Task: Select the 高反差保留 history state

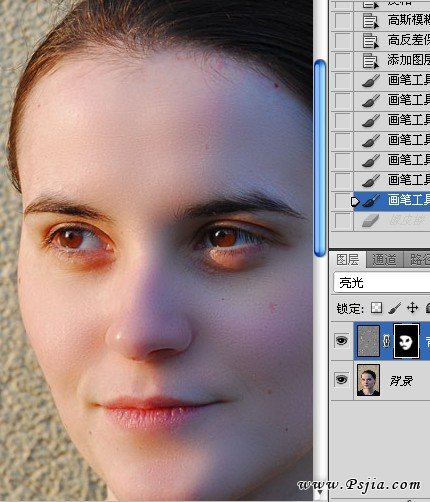Action: (391, 41)
